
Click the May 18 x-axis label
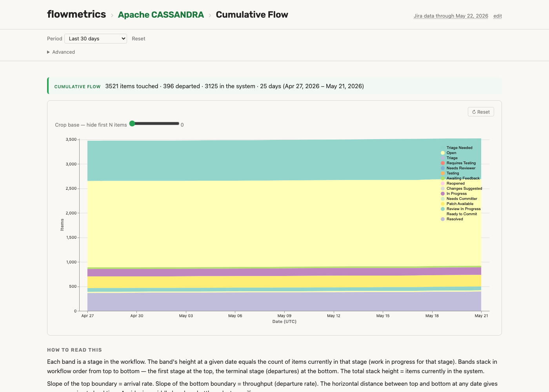(432, 316)
